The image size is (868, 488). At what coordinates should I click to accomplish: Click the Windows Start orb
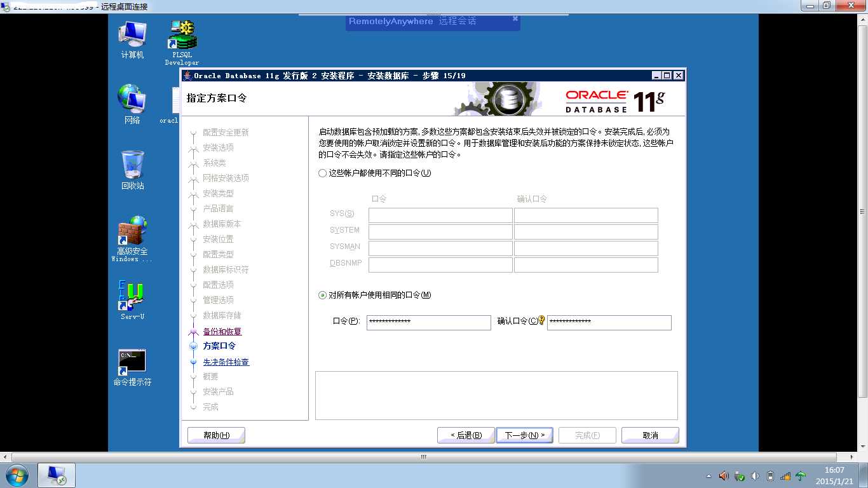point(16,475)
